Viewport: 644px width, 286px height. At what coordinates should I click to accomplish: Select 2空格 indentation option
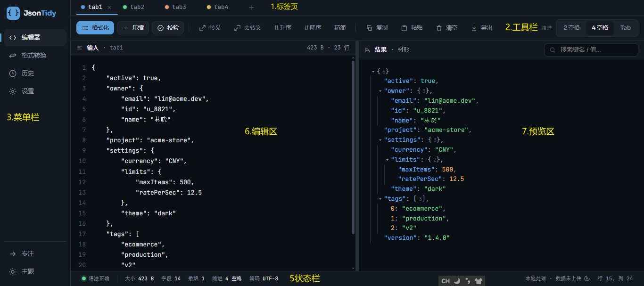click(571, 28)
